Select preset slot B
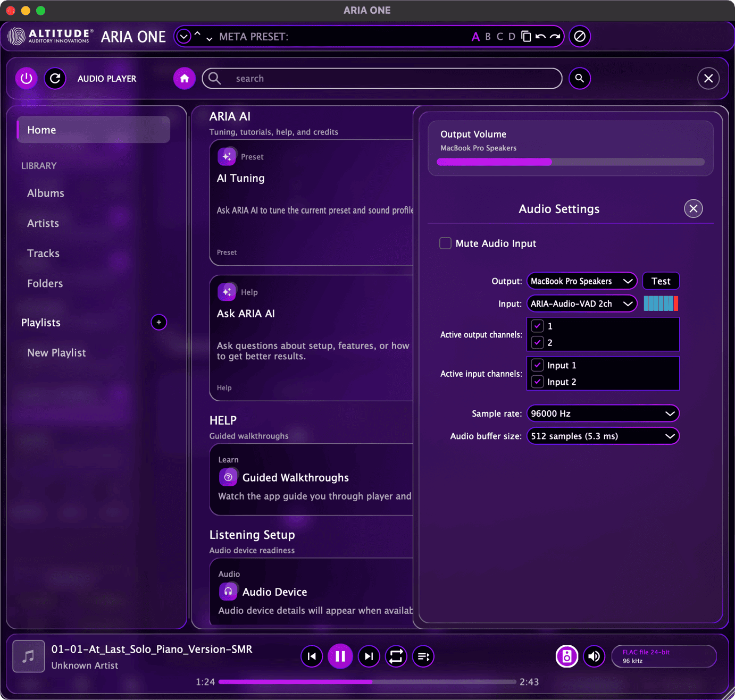The image size is (735, 700). (488, 37)
